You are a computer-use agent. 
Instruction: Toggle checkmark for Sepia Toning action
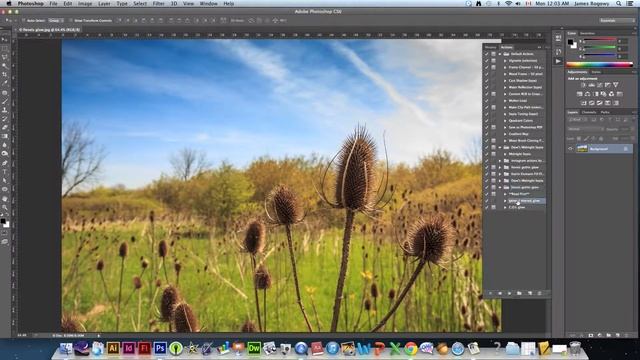click(x=487, y=114)
